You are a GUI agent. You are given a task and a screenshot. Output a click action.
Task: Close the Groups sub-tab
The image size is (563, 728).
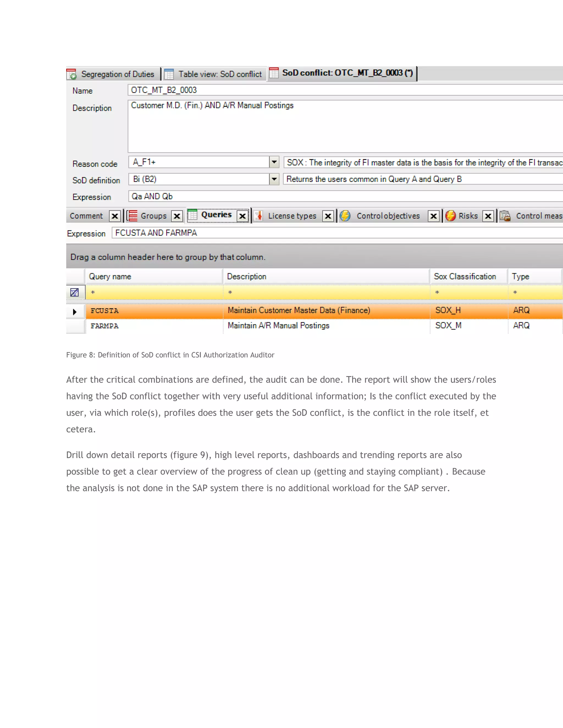point(177,216)
